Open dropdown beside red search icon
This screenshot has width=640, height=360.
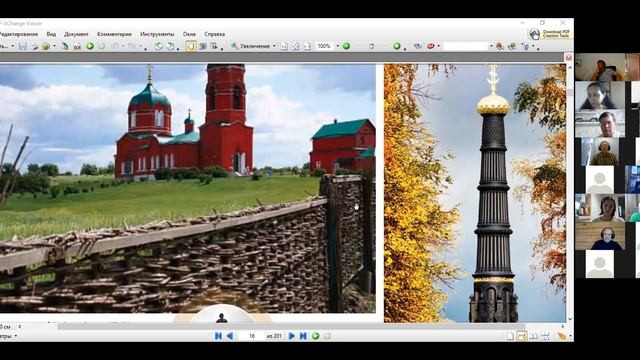439,46
